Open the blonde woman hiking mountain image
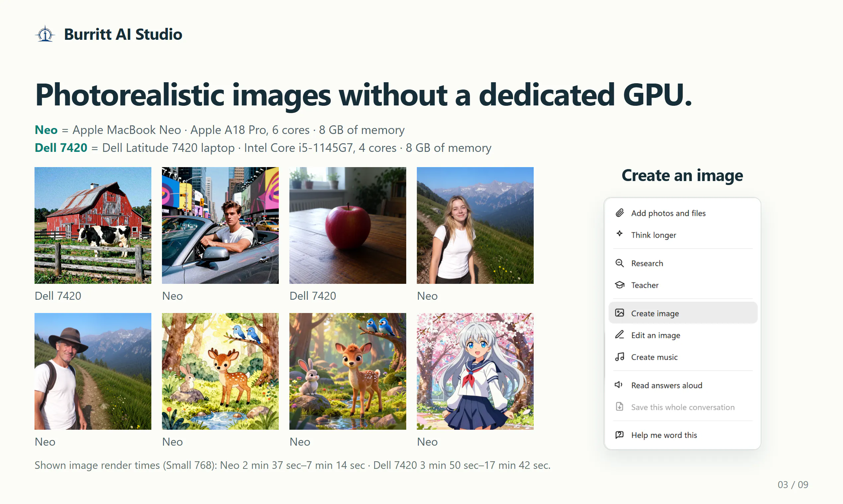 475,225
